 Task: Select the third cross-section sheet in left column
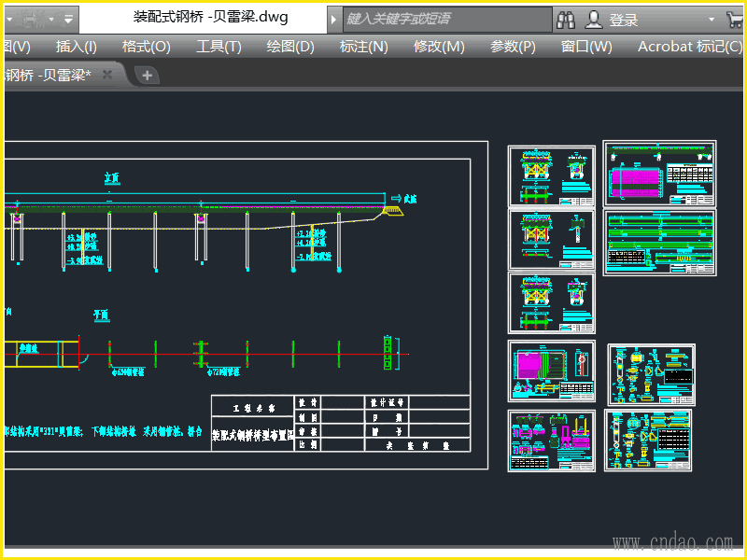pyautogui.click(x=551, y=302)
